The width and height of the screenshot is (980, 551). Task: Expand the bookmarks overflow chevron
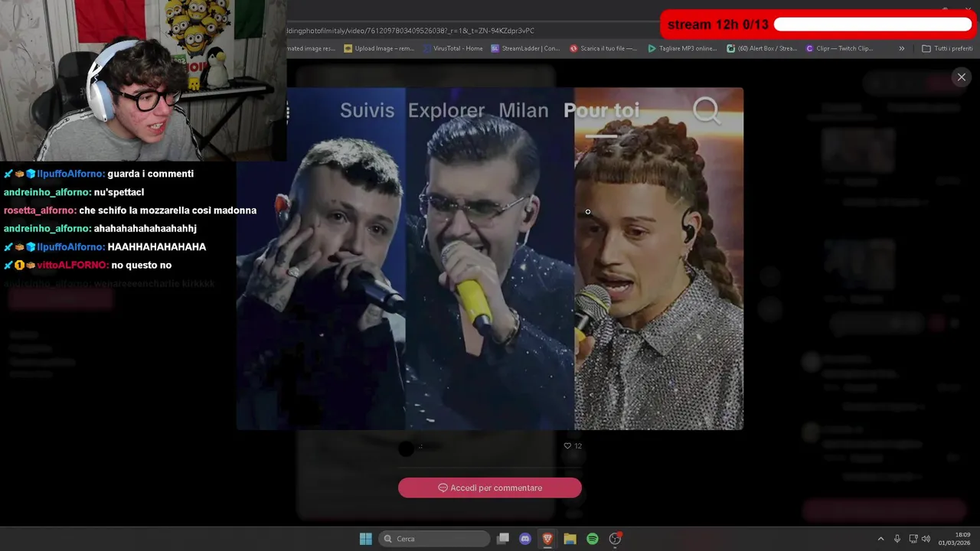coord(901,48)
